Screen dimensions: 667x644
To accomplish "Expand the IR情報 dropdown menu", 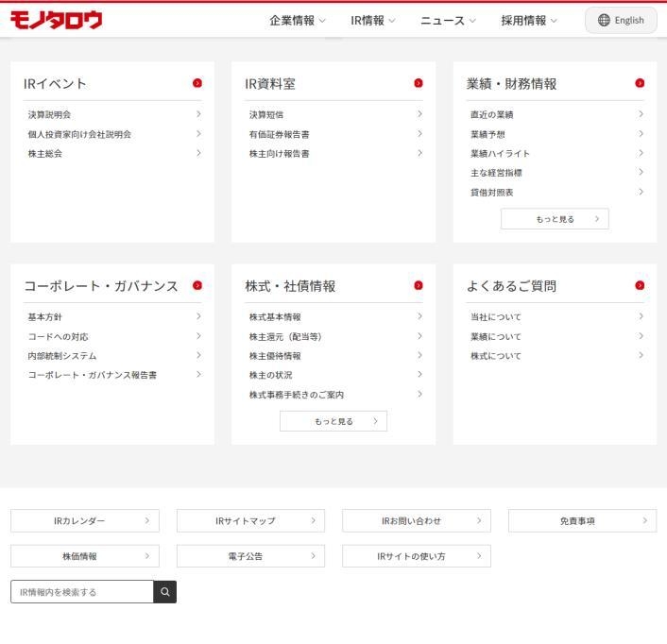I will pos(373,20).
